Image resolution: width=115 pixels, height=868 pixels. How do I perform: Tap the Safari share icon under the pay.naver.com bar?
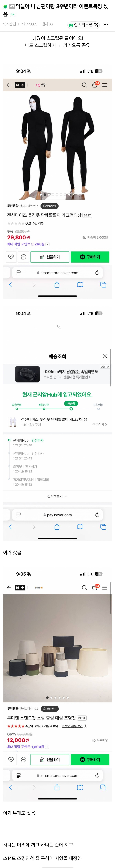(x=57, y=527)
